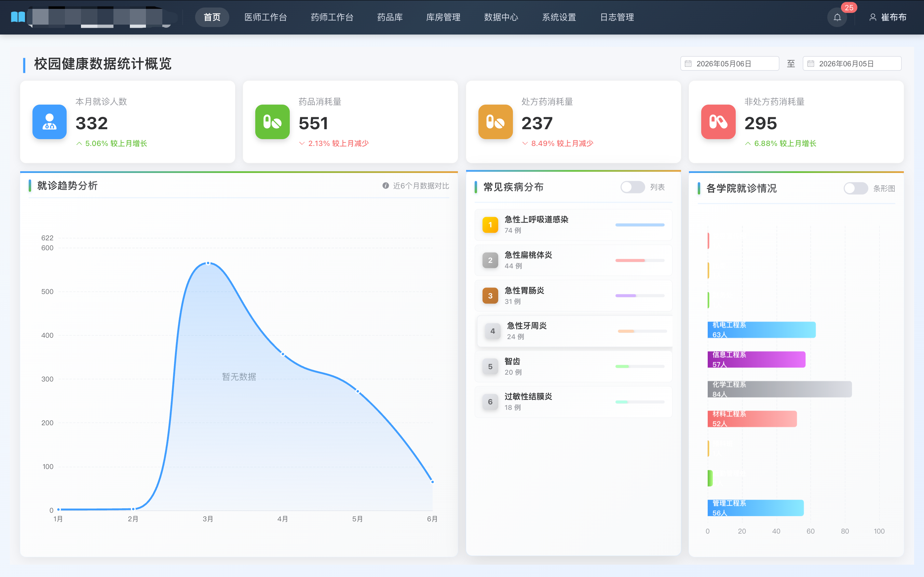Open notifications bell icon
Image resolution: width=924 pixels, height=577 pixels.
point(837,17)
